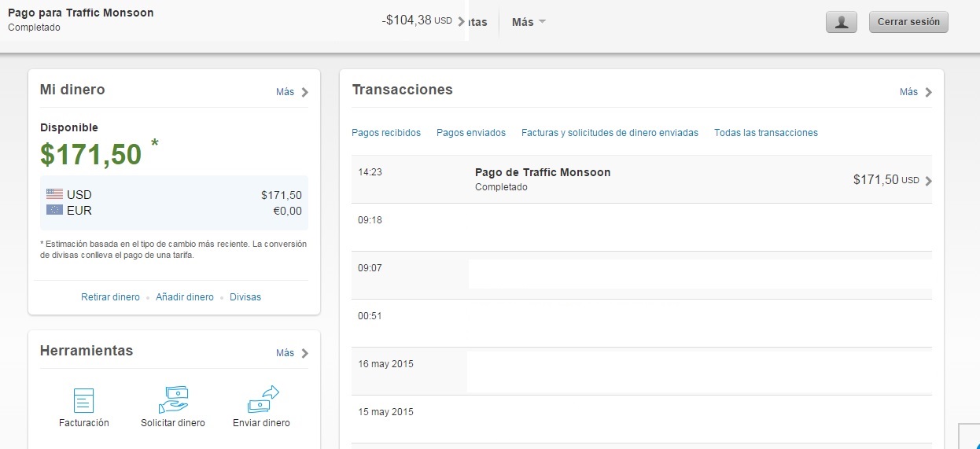Expand Más in Herramientas panel
This screenshot has width=980, height=449.
(x=292, y=353)
